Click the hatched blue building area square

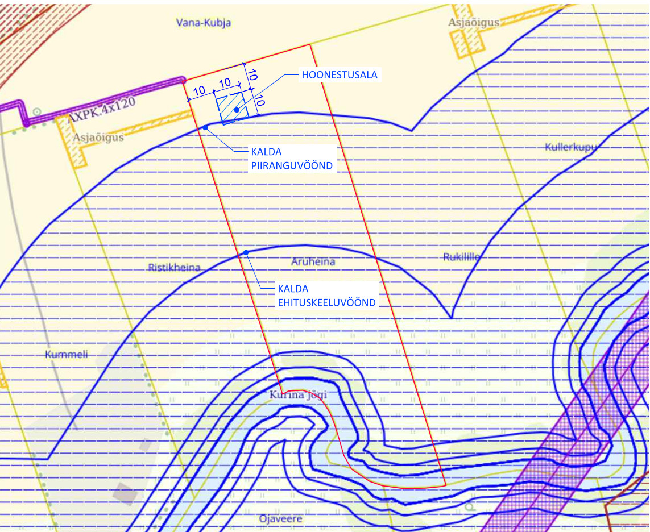tap(231, 108)
